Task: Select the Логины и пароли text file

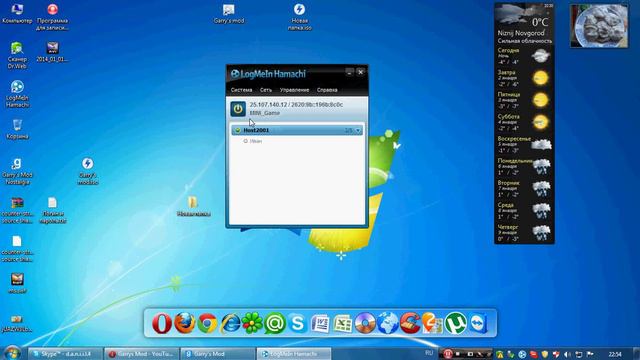Action: [53, 210]
